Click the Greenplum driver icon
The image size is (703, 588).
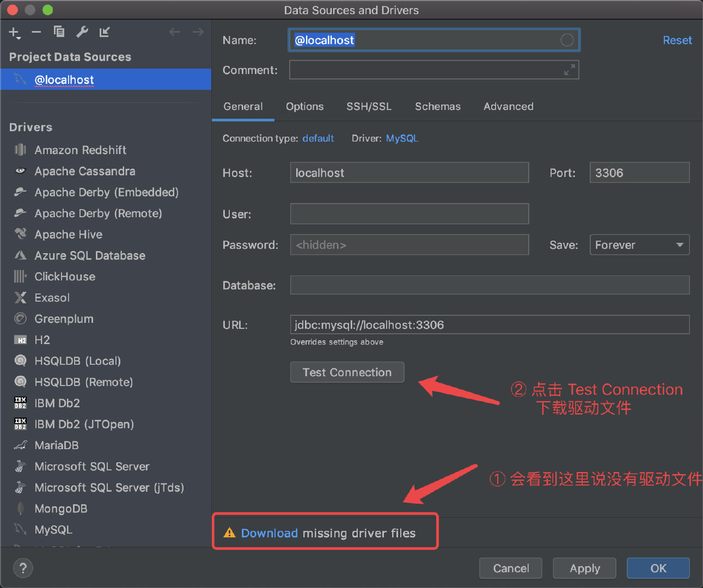click(x=20, y=318)
